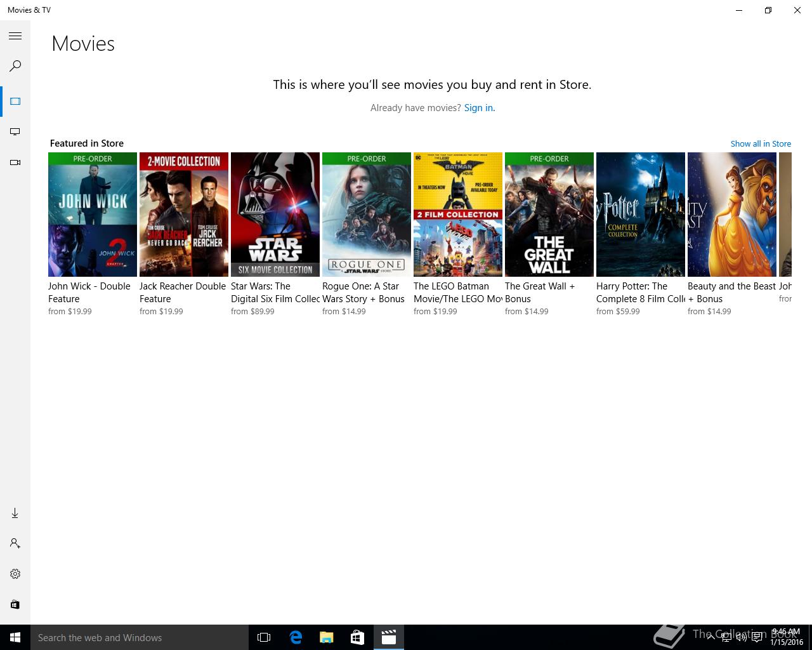
Task: Click the 'Rogue One: A Star Wars Story + Bonus' title
Action: (363, 293)
